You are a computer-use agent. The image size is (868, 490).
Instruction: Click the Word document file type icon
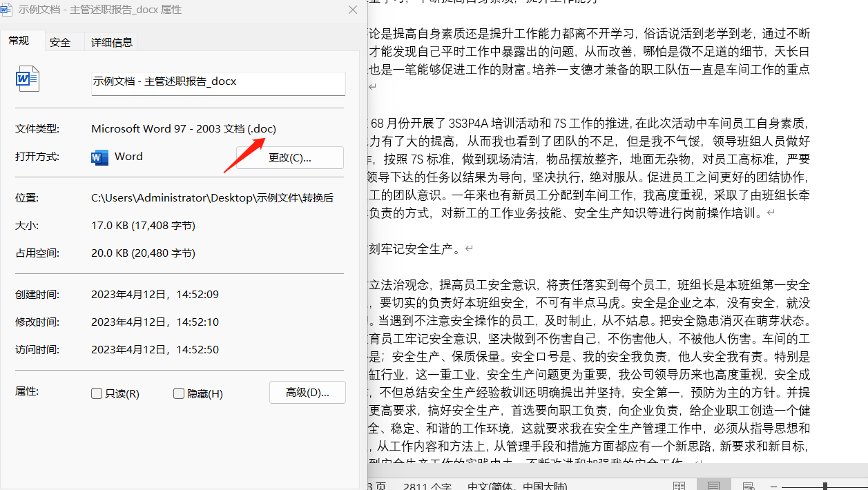(28, 78)
